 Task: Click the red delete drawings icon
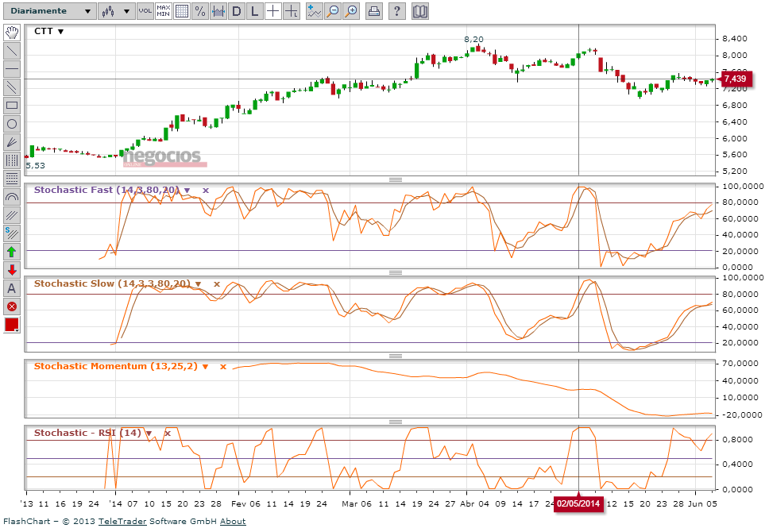pos(12,306)
